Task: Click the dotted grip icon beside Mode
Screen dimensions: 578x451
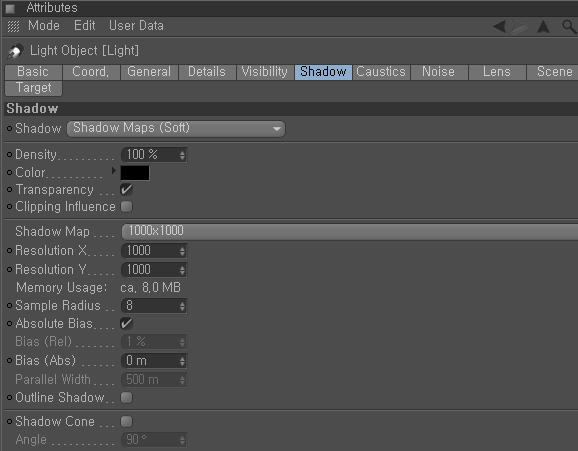Action: (14, 26)
